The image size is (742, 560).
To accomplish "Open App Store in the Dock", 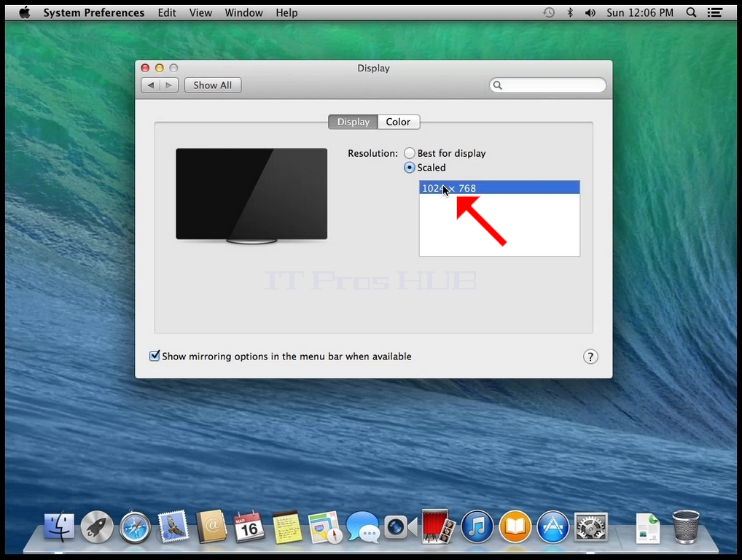I will (552, 527).
